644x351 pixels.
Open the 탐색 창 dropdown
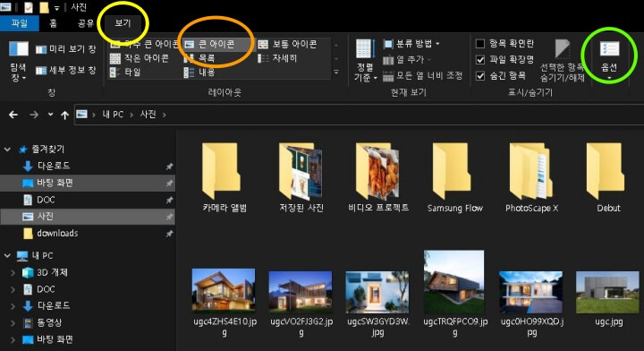18,60
